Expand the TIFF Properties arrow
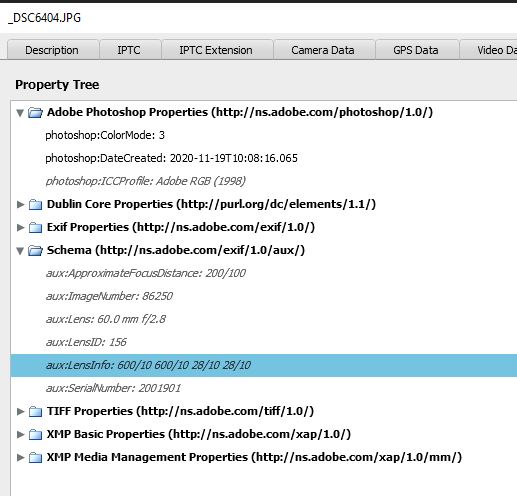Viewport: 517px width, 496px height. click(x=21, y=412)
